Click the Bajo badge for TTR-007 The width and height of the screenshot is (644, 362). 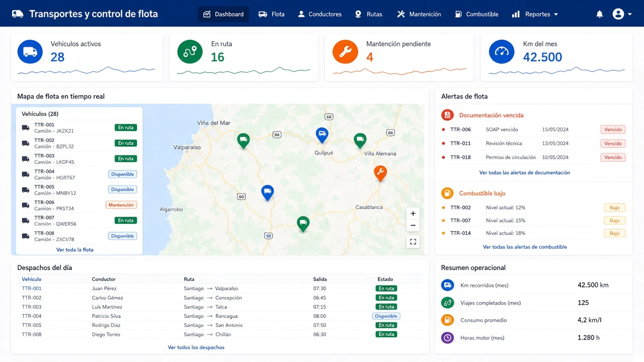click(x=615, y=221)
